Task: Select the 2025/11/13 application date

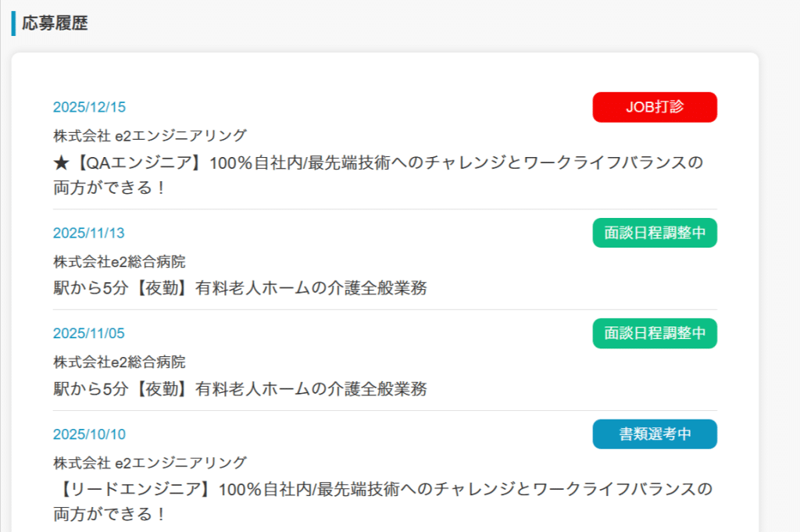Action: click(x=89, y=233)
